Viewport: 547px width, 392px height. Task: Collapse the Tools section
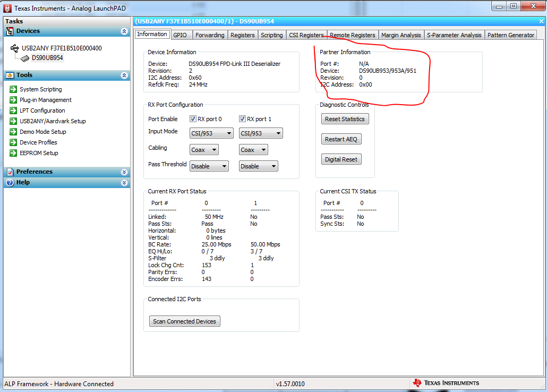coord(124,75)
